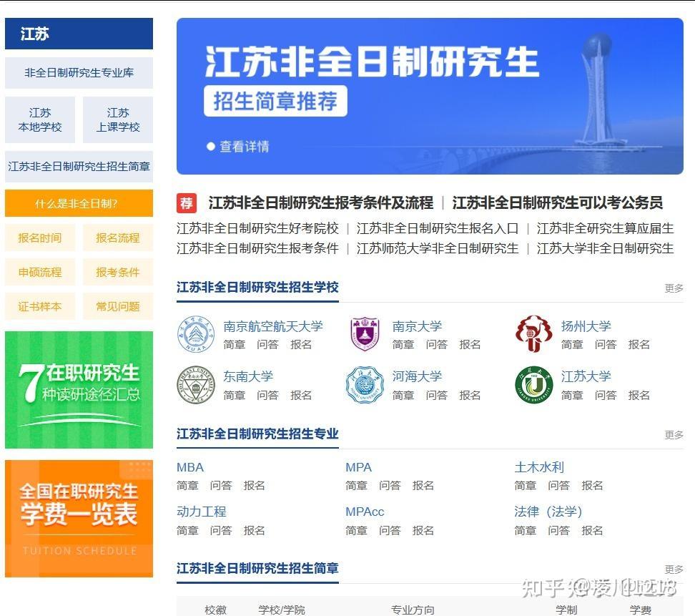Screen dimensions: 695x616
Task: Open 江苏大学非全日制研究生 link
Action: click(605, 248)
